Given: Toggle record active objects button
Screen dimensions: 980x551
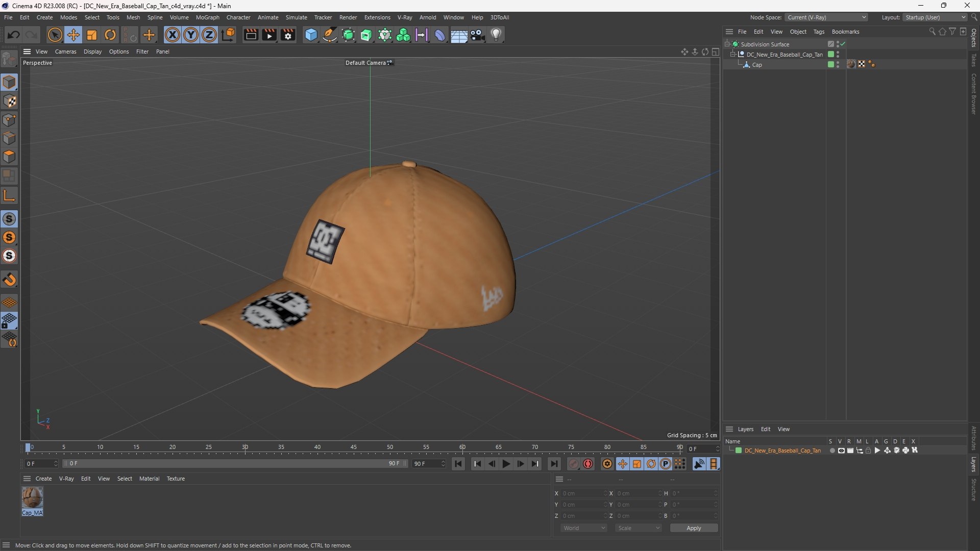Looking at the screenshot, I should pos(574,464).
